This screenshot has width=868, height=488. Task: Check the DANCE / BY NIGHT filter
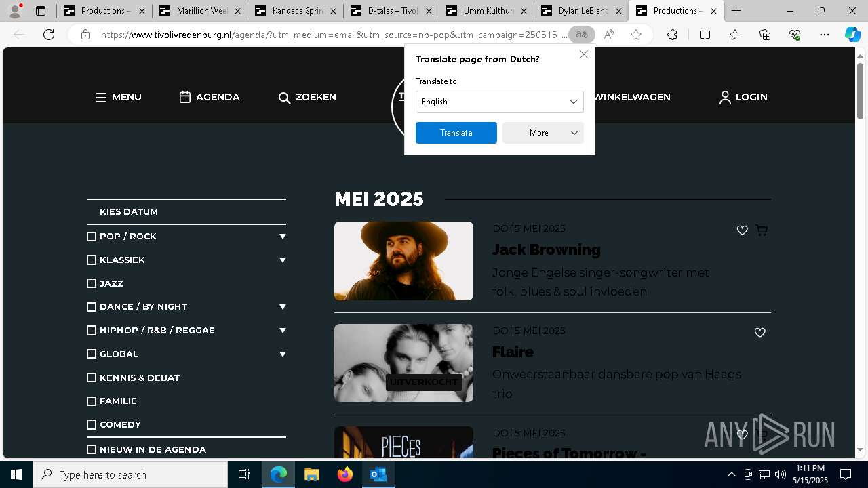click(x=92, y=307)
